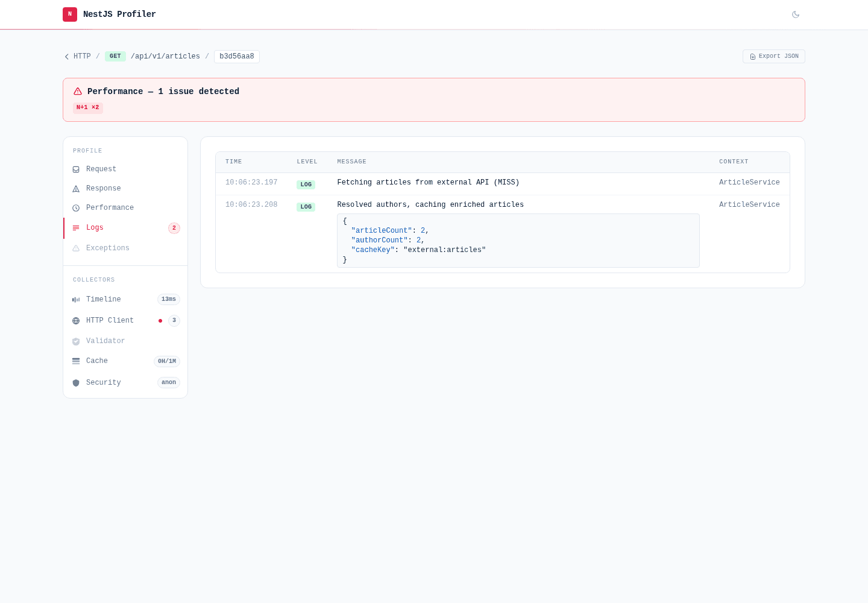868x603 pixels.
Task: Click the LOG badge of the Resolved authors row
Action: point(306,207)
